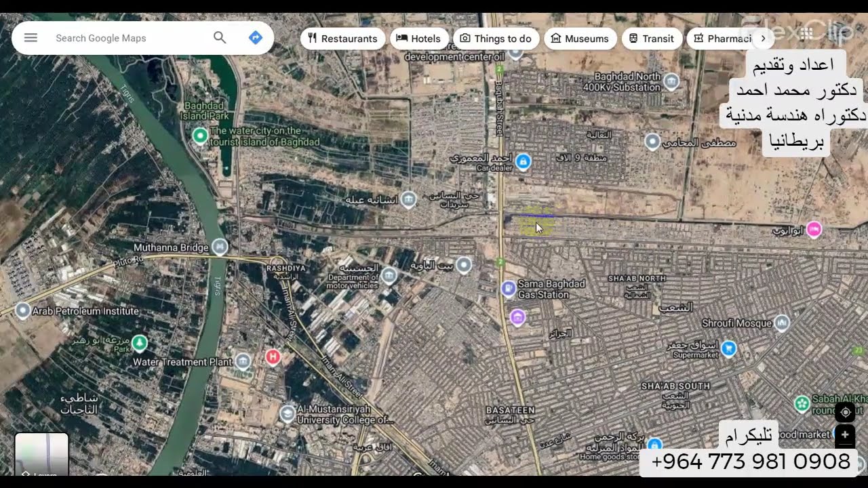The width and height of the screenshot is (868, 488).
Task: Click the SHA'AB NORTH district label
Action: pos(637,279)
